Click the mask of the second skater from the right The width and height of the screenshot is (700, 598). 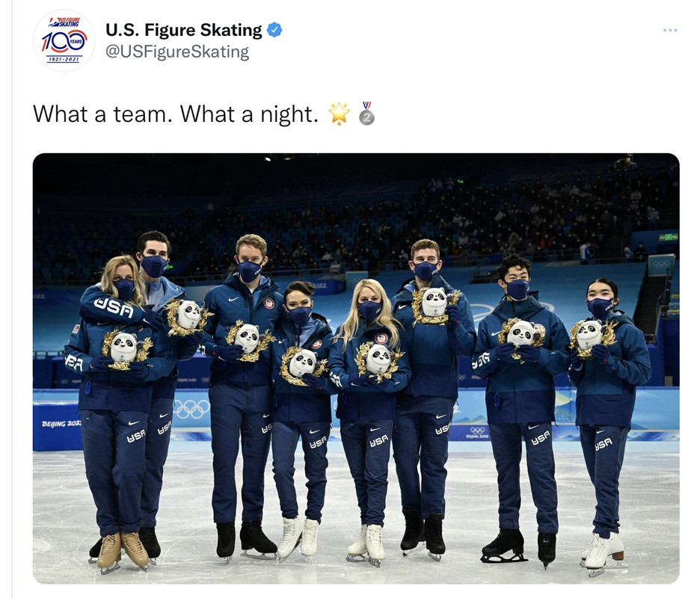518,289
